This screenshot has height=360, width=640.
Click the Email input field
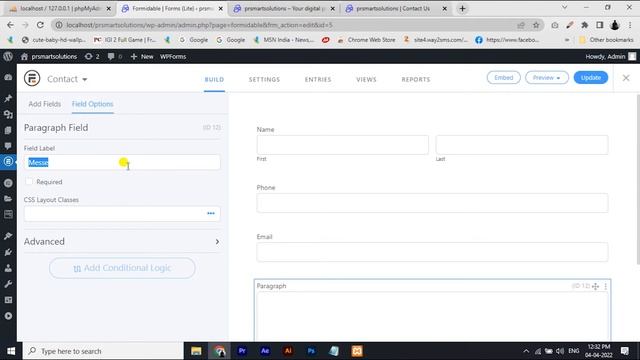point(432,252)
